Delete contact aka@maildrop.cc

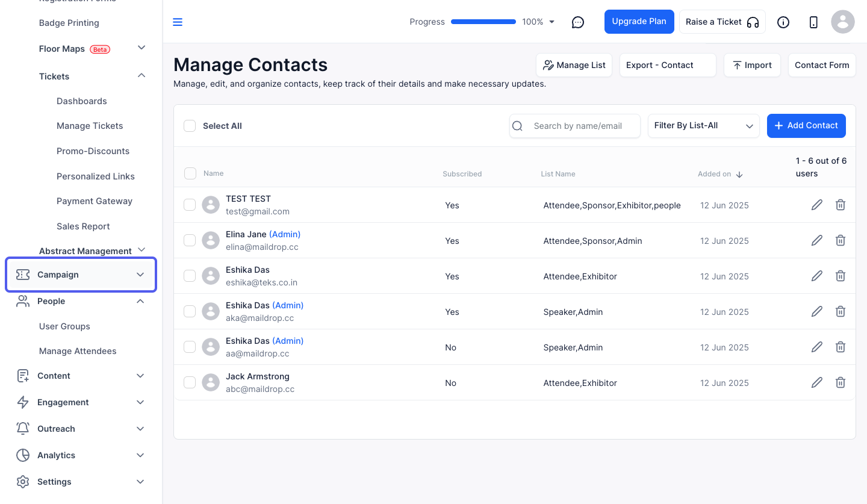click(841, 311)
